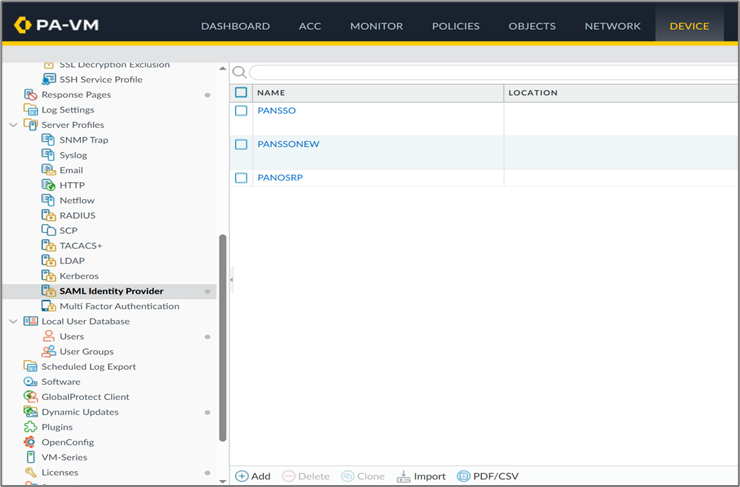Click the SNMP Trap profile icon
740x487 pixels.
[x=48, y=140]
